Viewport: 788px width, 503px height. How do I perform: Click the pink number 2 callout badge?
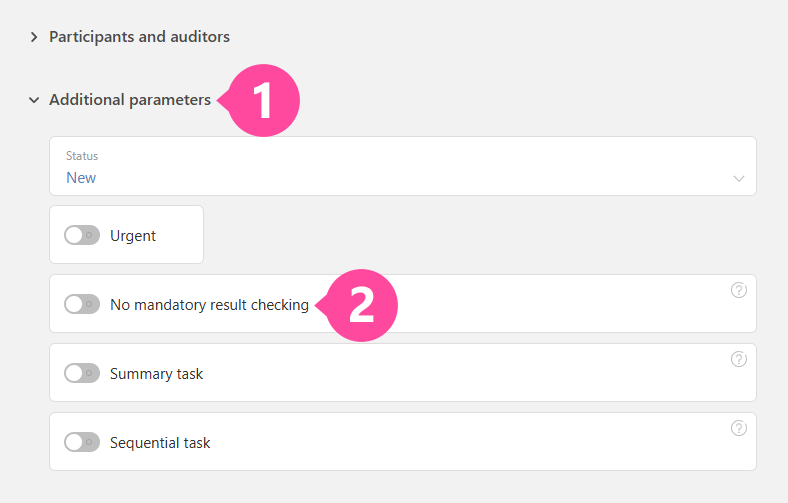(362, 304)
